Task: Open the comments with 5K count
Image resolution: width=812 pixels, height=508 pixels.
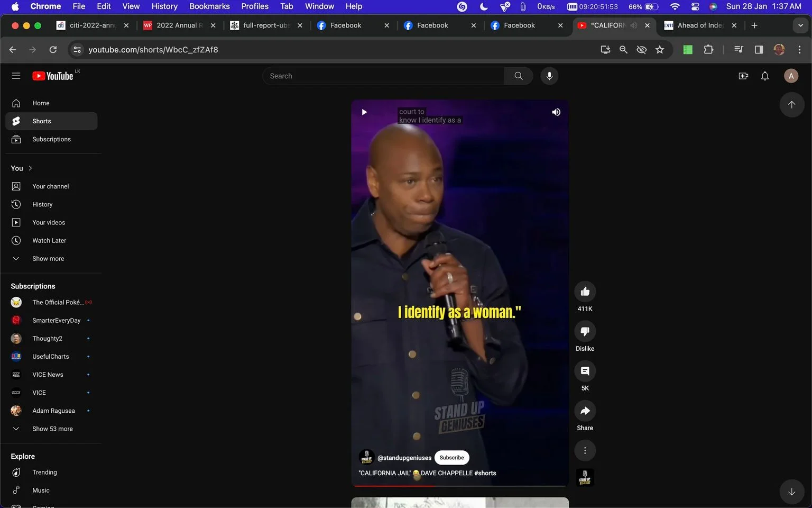Action: (x=585, y=371)
